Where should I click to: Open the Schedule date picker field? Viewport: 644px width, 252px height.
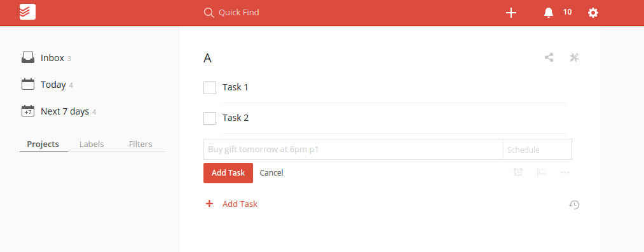click(x=537, y=149)
